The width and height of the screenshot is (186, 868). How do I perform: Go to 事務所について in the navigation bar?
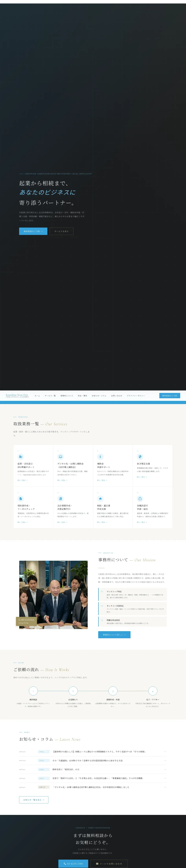coord(66,396)
